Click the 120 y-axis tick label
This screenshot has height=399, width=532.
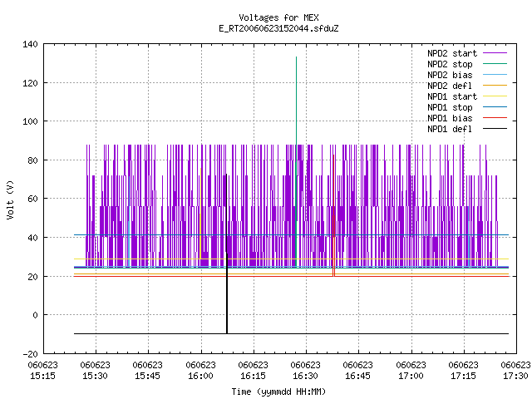pos(30,83)
